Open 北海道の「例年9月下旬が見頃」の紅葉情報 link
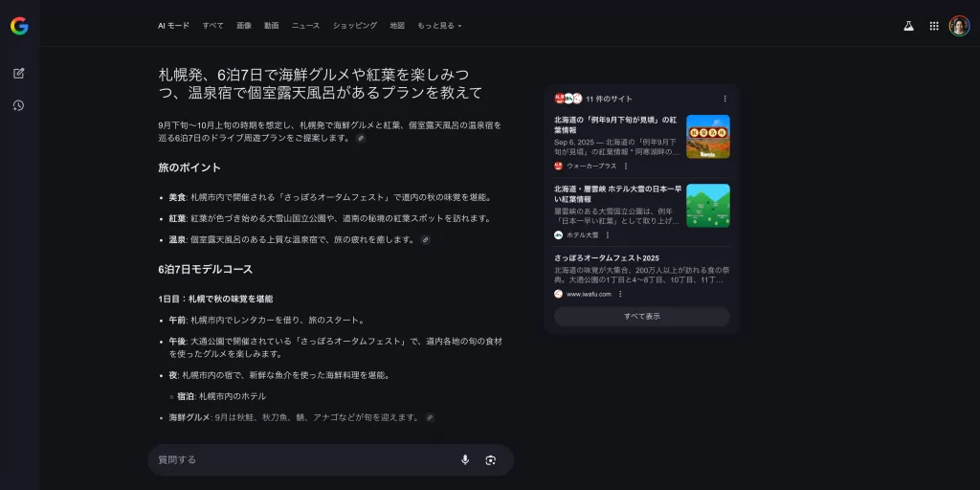980x490 pixels. click(x=615, y=124)
